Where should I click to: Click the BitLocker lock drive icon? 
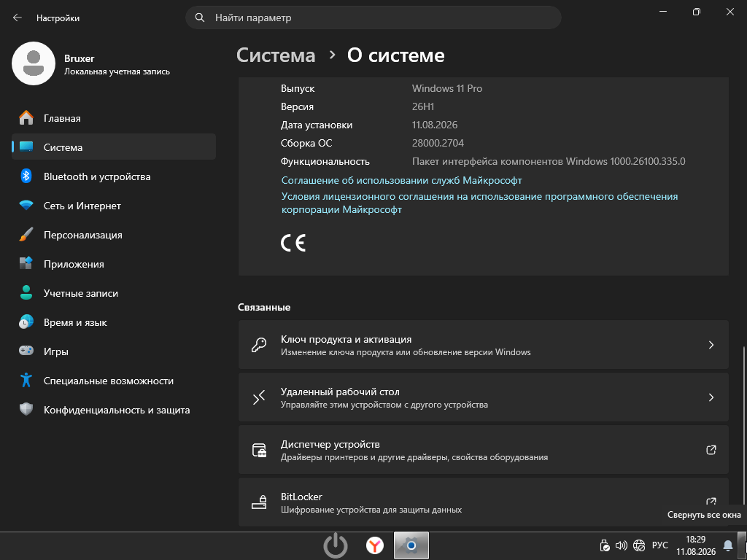pos(259,502)
